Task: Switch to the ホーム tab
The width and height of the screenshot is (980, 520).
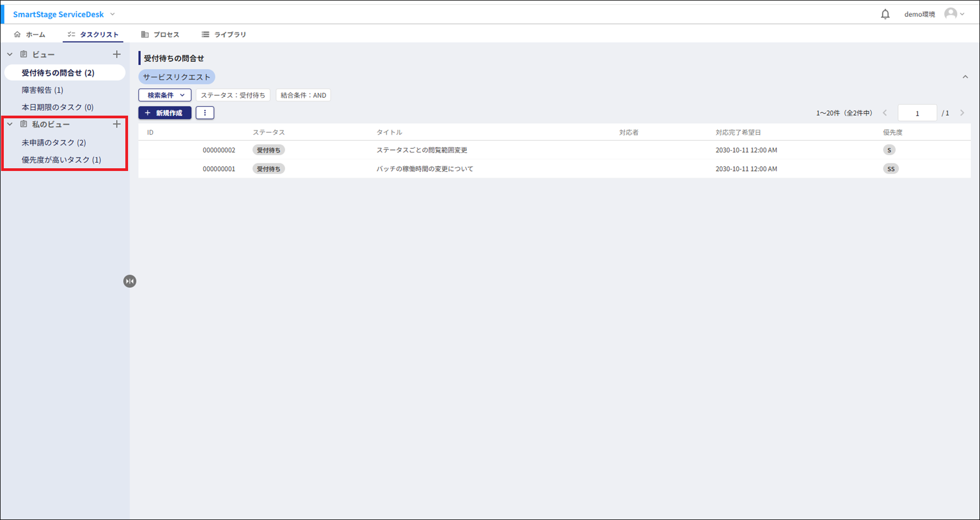Action: click(30, 34)
